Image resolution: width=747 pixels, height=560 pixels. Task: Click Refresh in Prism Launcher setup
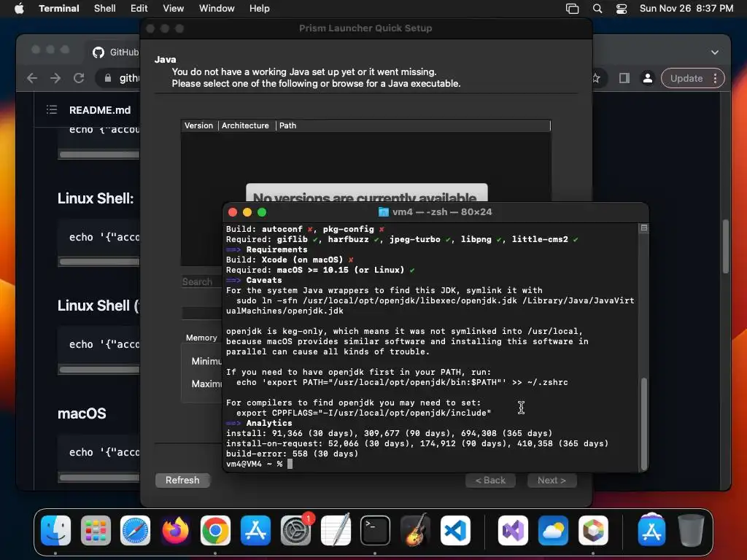182,480
